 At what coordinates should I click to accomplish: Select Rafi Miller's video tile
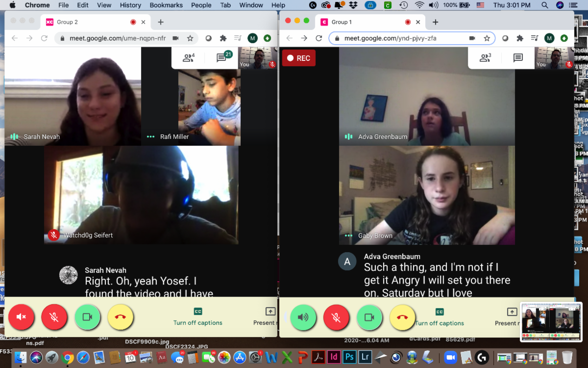pyautogui.click(x=209, y=107)
